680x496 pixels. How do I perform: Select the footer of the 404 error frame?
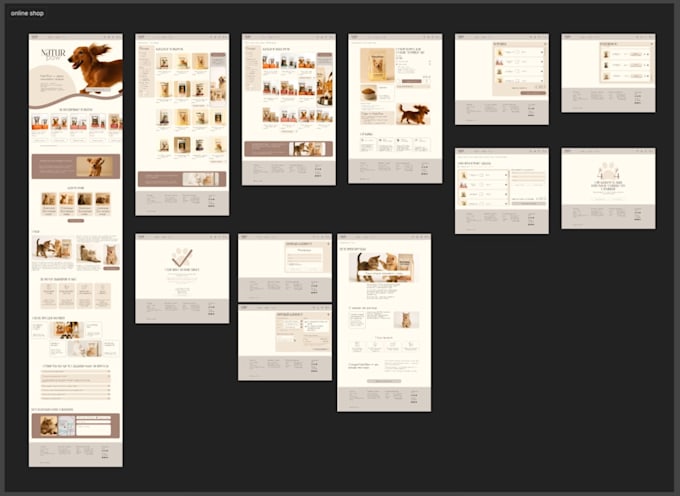tap(608, 216)
